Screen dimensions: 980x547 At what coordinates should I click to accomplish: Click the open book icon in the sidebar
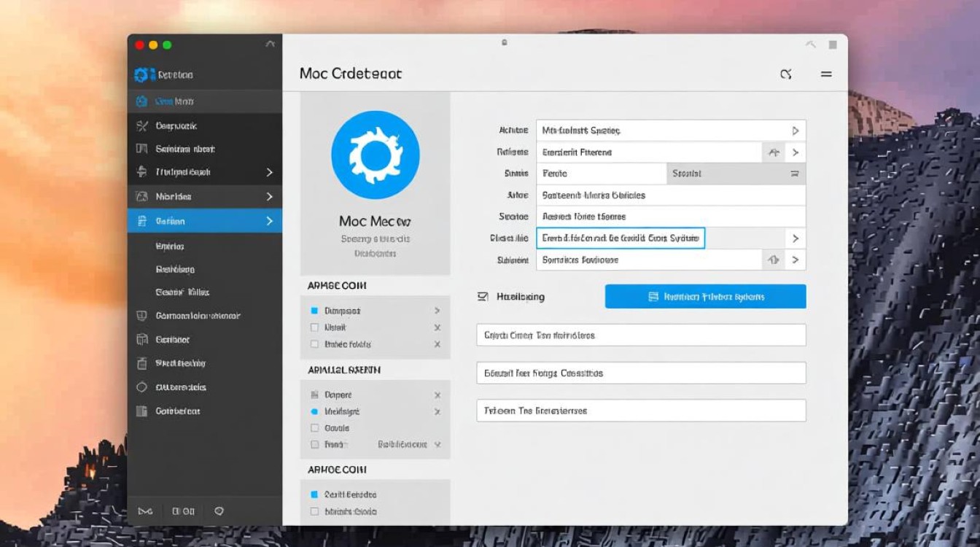(x=142, y=149)
